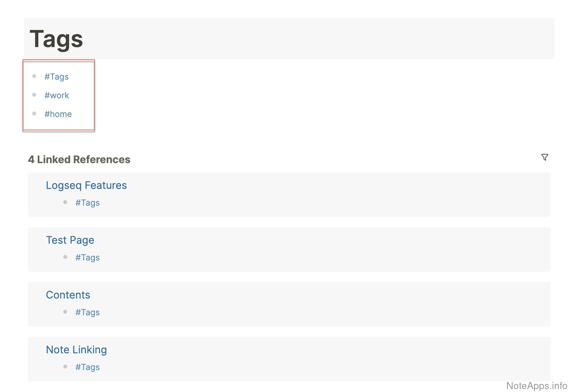Click the bullet under Contents
Image resolution: width=568 pixels, height=392 pixels.
pos(65,312)
